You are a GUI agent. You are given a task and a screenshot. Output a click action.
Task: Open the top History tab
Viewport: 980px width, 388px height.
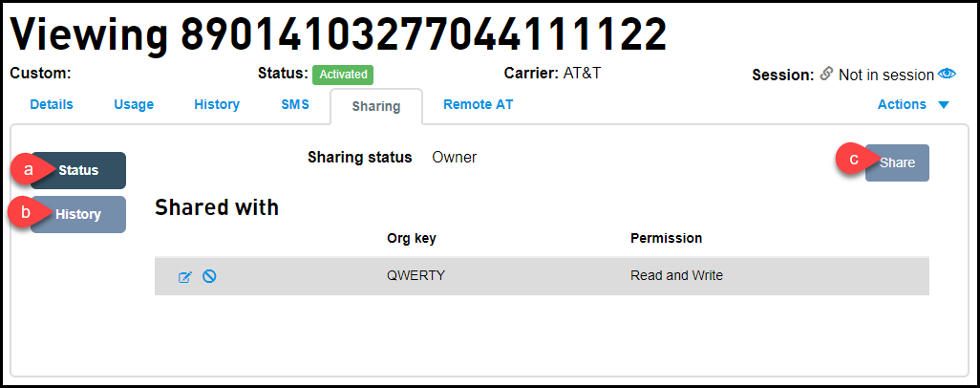click(217, 104)
